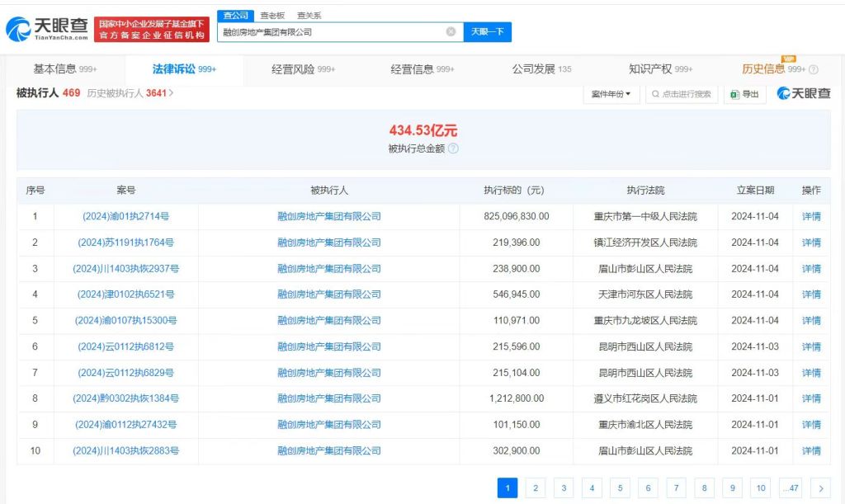Go to page 10 in pagination
The height and width of the screenshot is (504, 845).
click(x=760, y=488)
